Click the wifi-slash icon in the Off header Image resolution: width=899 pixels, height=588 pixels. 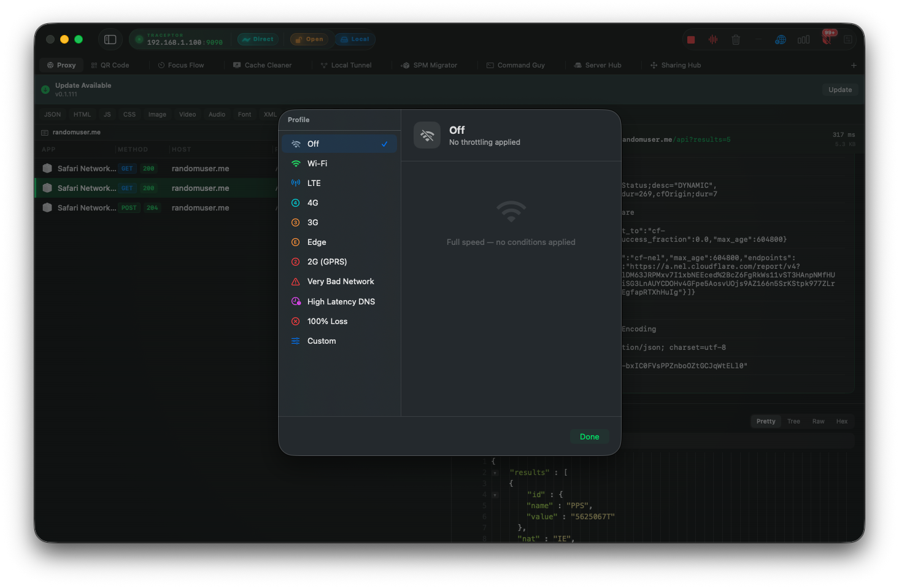(x=427, y=135)
